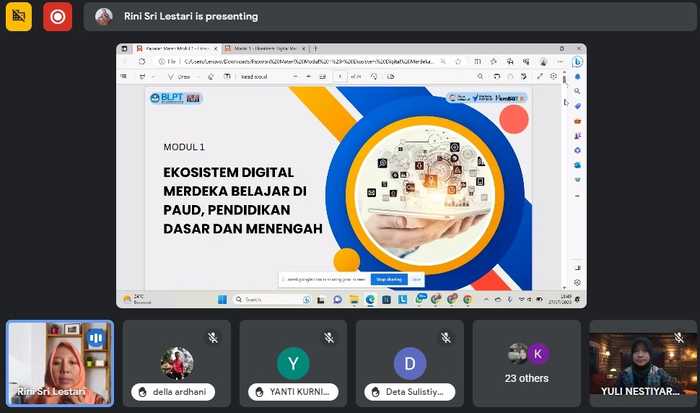Click the audio activity indicator on Rini's tile
Image resolution: width=700 pixels, height=413 pixels.
pos(96,338)
